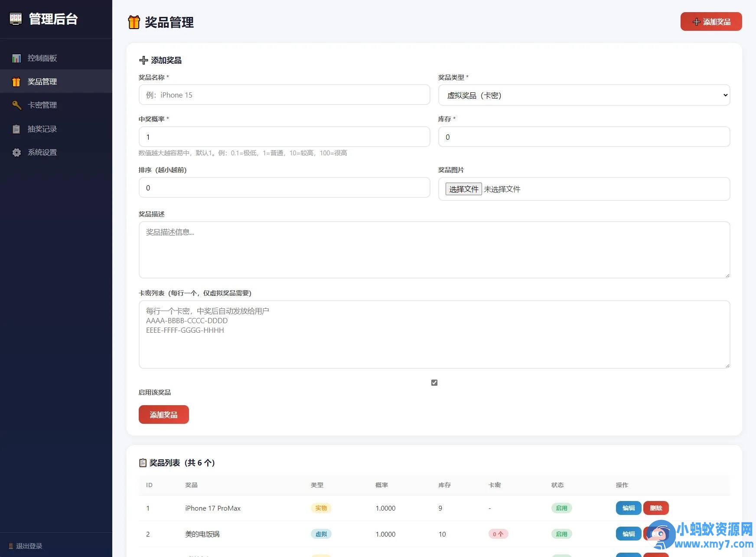
Task: Click the gift icon beside 奖品管理 in sidebar
Action: [16, 81]
